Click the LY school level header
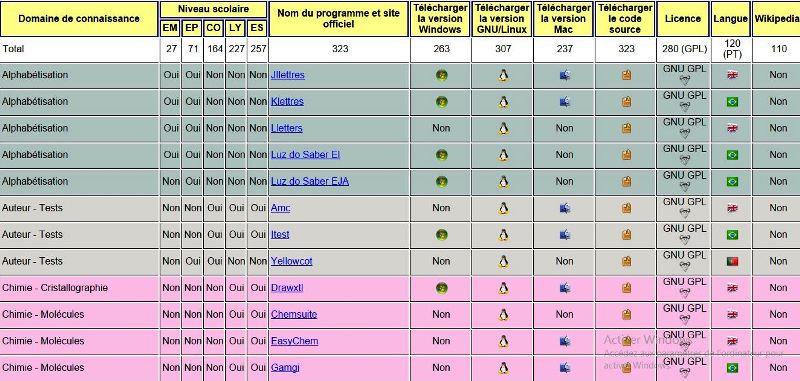800x381 pixels. tap(235, 28)
